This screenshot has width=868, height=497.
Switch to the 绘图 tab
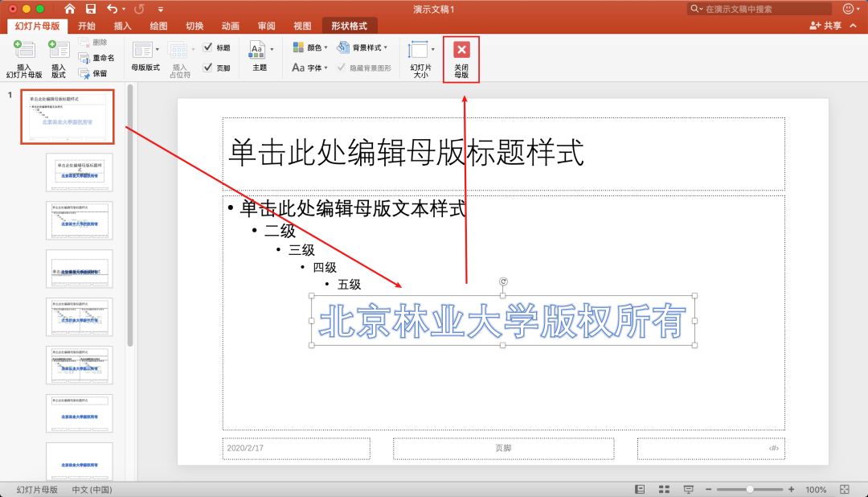click(158, 26)
